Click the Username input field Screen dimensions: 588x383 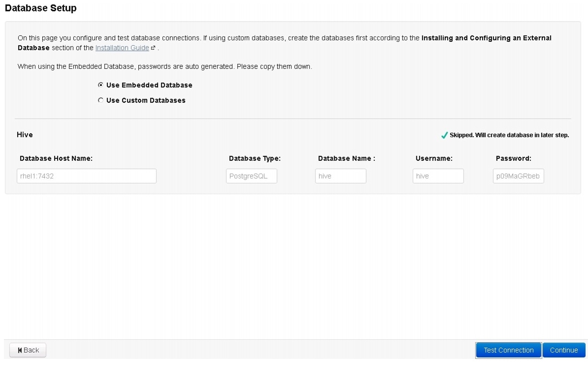click(438, 176)
